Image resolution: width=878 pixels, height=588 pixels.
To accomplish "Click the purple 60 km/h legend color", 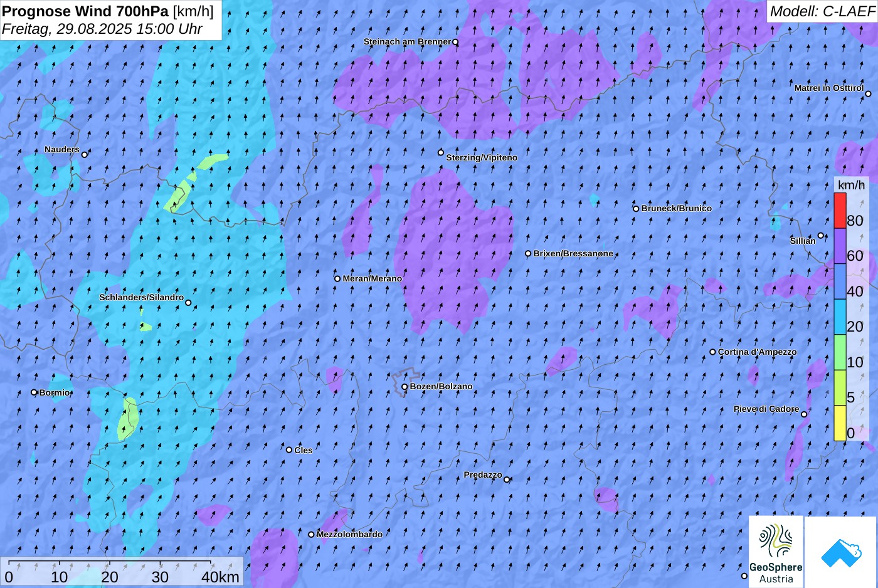I will pos(840,246).
